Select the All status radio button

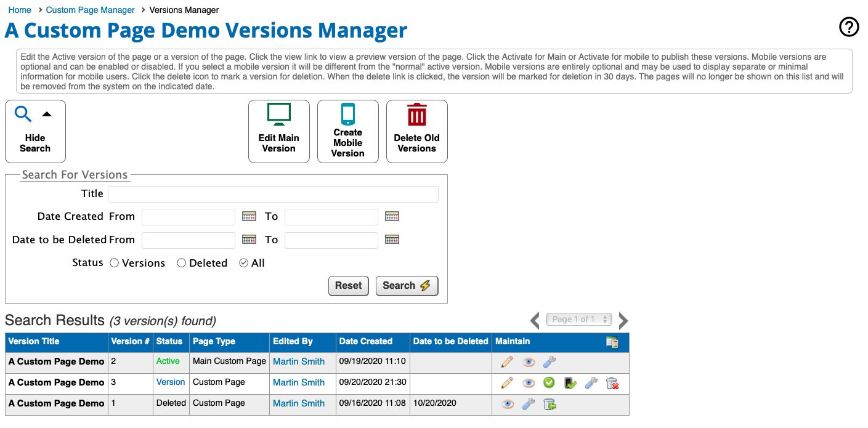tap(243, 263)
